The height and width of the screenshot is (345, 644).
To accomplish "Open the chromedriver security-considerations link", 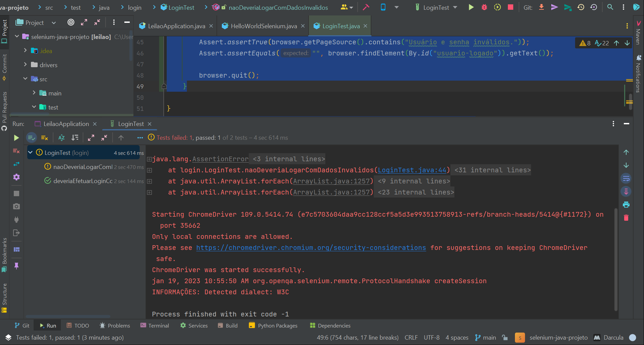I will [311, 248].
